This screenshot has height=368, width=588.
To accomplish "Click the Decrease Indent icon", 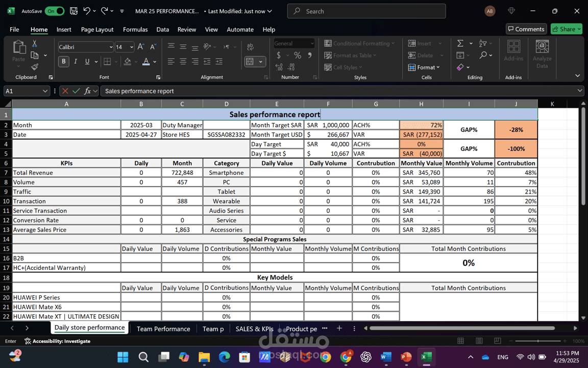I will point(207,61).
